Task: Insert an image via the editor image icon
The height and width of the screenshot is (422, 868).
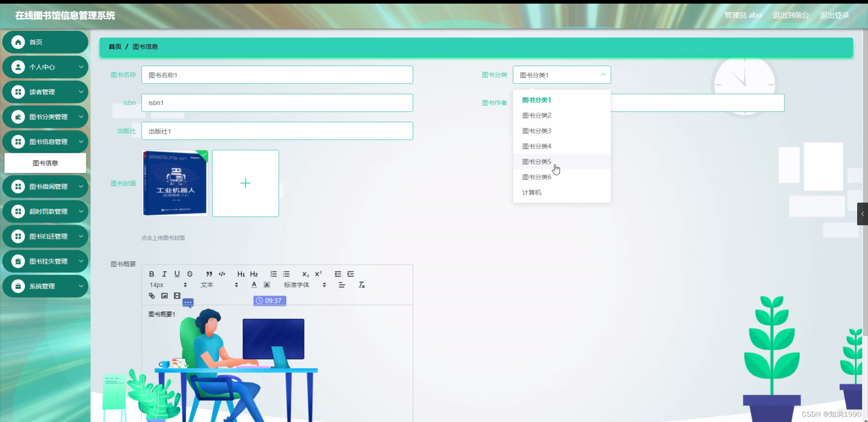Action: tap(164, 295)
